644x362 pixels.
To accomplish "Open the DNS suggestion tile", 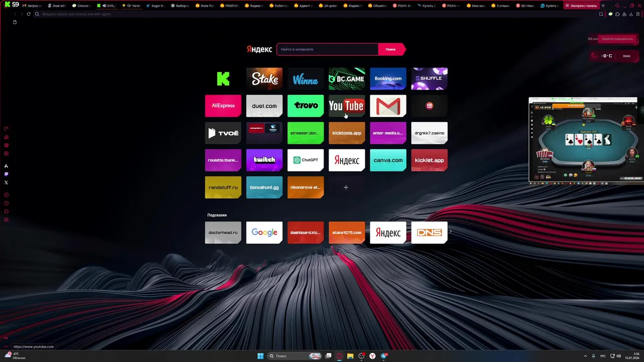I will click(429, 233).
